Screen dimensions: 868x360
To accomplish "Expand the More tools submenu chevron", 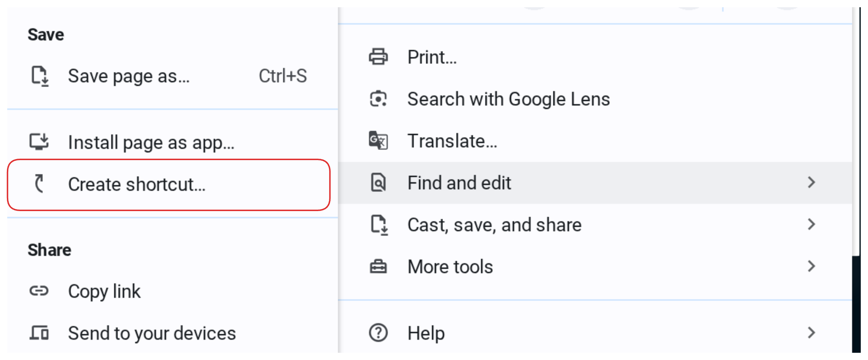I will point(811,266).
